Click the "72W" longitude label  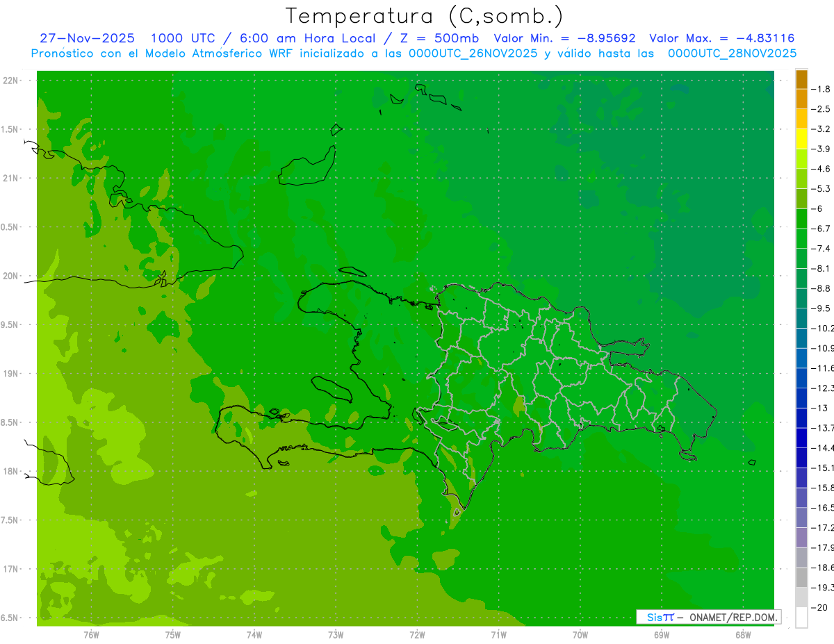click(417, 635)
